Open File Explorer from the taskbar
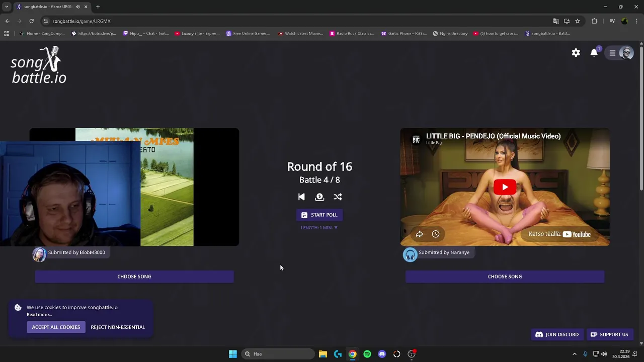Viewport: 644px width, 362px height. 323,354
